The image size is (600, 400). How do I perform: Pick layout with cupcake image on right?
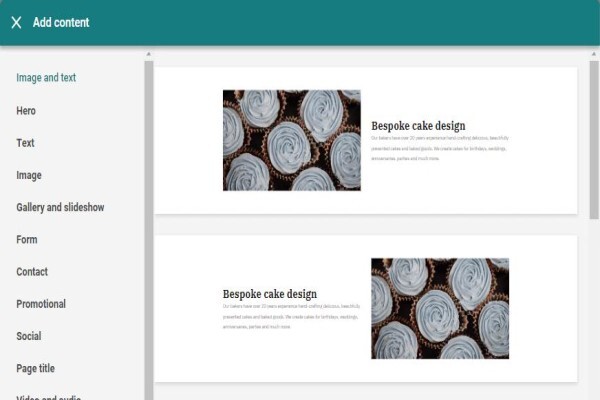tap(366, 309)
